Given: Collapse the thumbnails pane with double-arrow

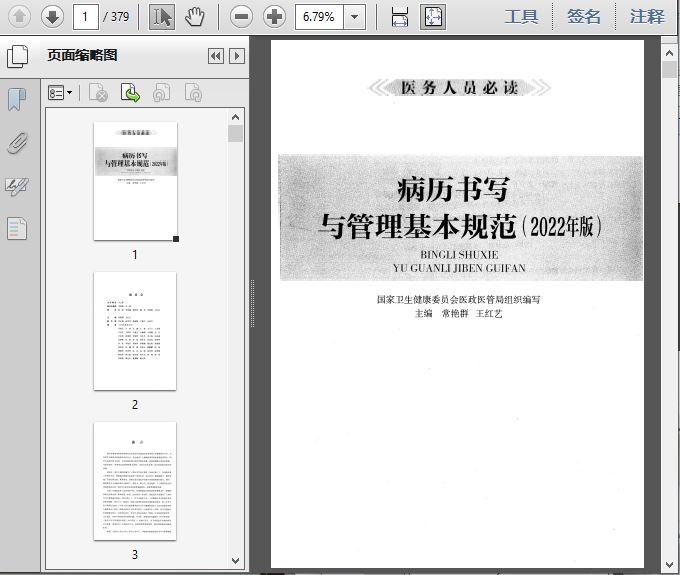Looking at the screenshot, I should tap(216, 56).
